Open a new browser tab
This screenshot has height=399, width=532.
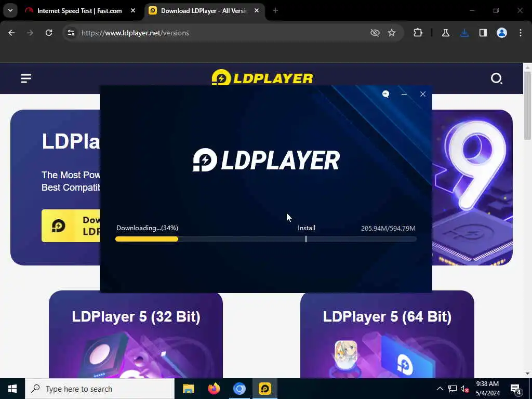(275, 11)
